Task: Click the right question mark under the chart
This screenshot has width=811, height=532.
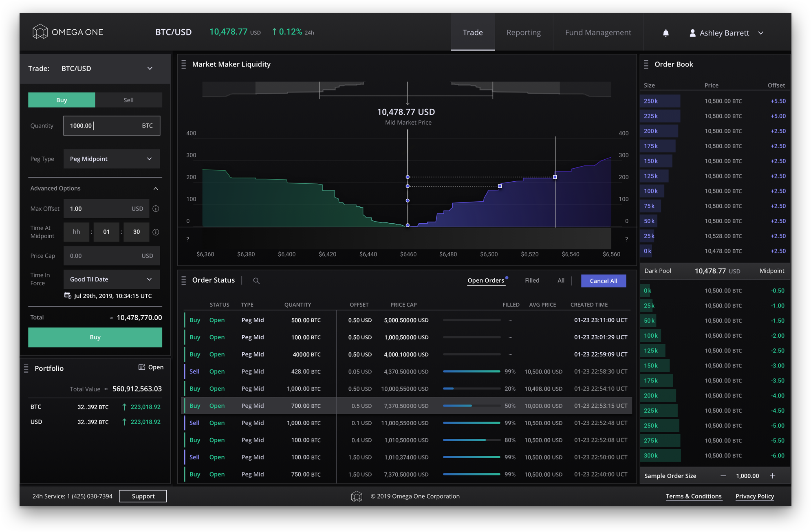Action: point(626,239)
